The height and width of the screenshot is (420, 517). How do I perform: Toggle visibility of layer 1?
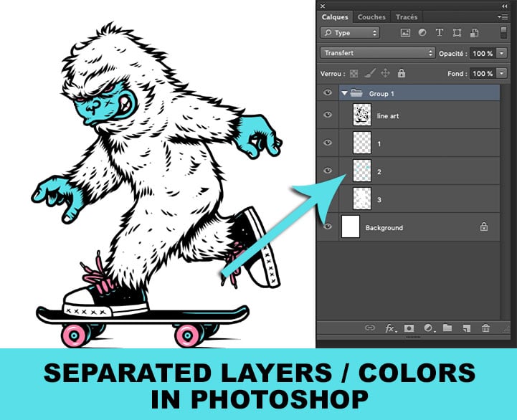click(328, 143)
